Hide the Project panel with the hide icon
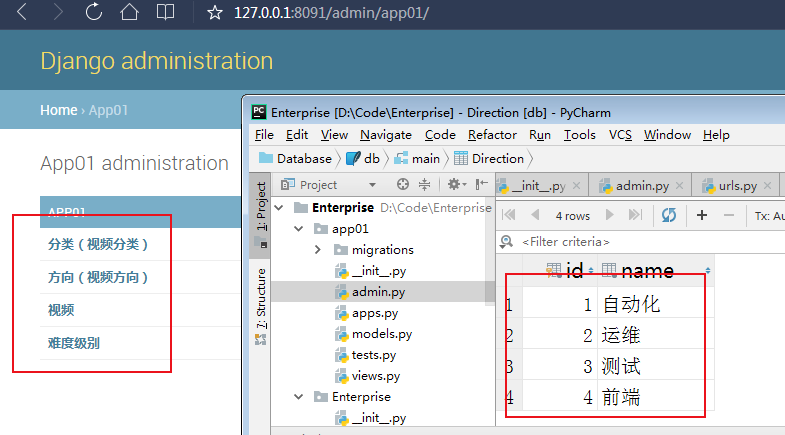 481,185
